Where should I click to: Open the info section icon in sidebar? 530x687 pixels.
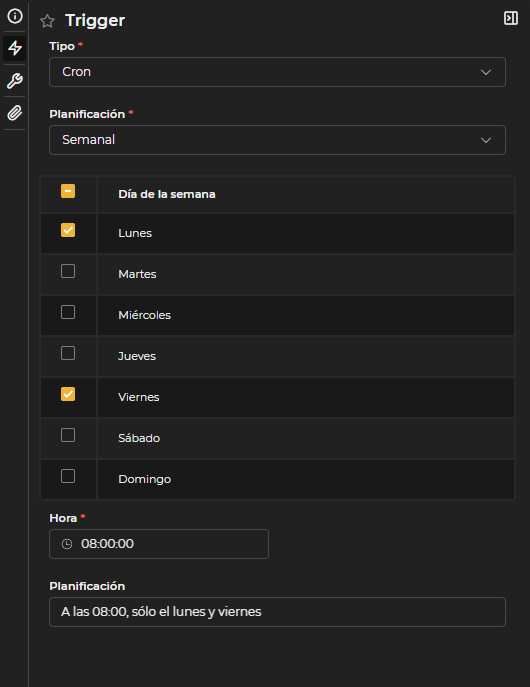(x=15, y=16)
